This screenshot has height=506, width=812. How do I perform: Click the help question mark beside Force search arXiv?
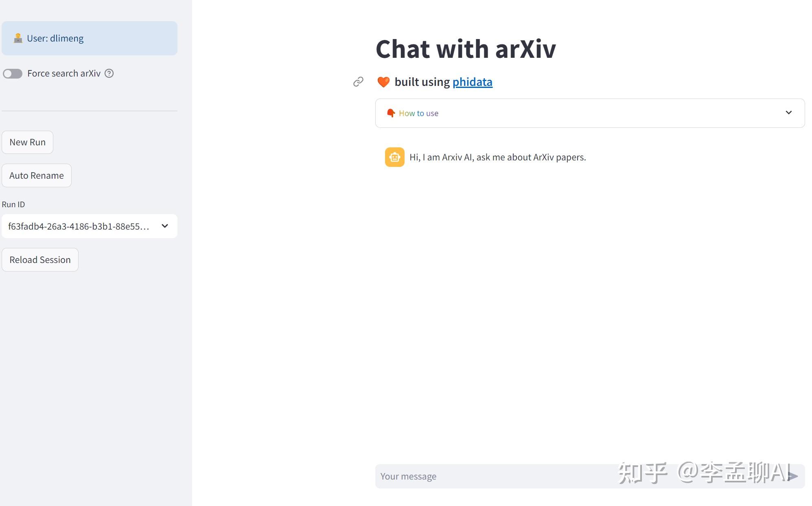pos(109,73)
